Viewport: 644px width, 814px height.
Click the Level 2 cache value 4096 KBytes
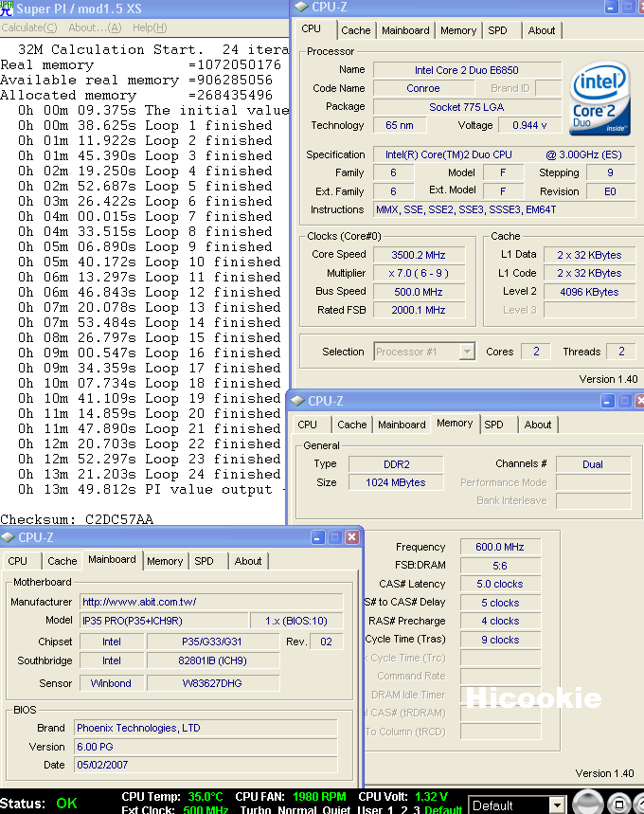click(x=589, y=292)
